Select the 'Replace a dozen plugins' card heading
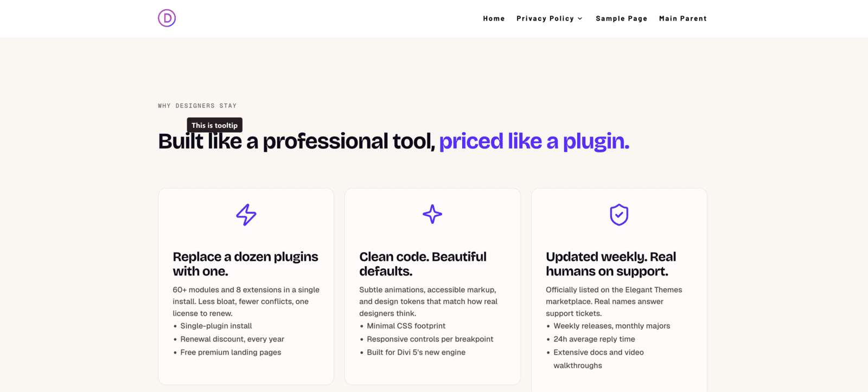 click(x=246, y=264)
